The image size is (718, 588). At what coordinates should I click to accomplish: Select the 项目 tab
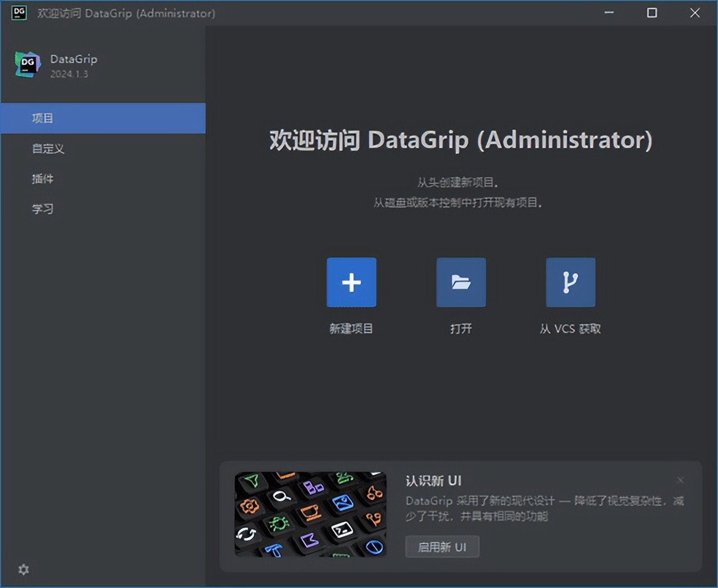pos(43,118)
